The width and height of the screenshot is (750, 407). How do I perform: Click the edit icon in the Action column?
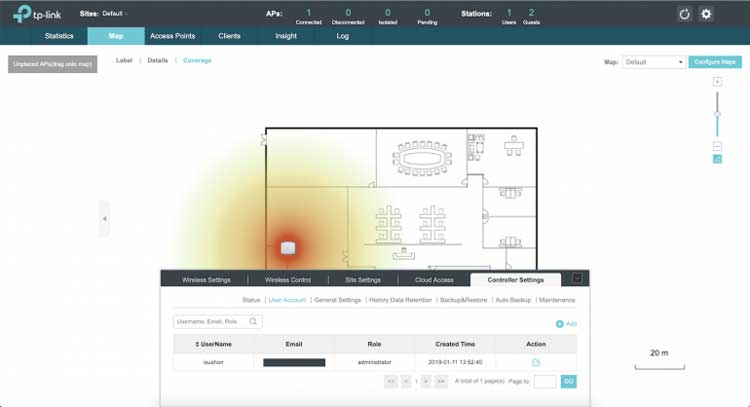[536, 361]
